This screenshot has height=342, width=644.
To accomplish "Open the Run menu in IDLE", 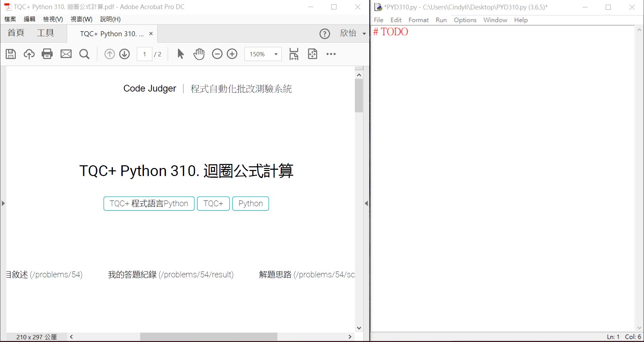I will [441, 20].
